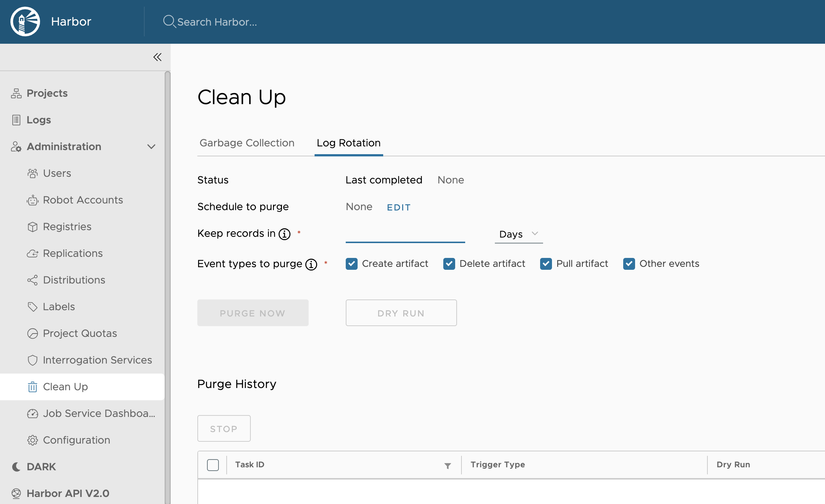825x504 pixels.
Task: Click the Task ID column filter icon
Action: 447,465
